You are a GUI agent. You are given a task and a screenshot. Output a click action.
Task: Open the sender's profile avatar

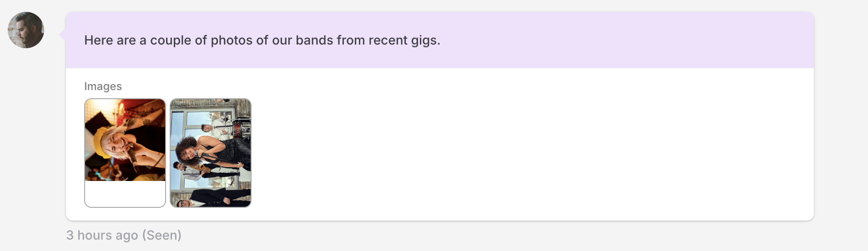pyautogui.click(x=26, y=30)
